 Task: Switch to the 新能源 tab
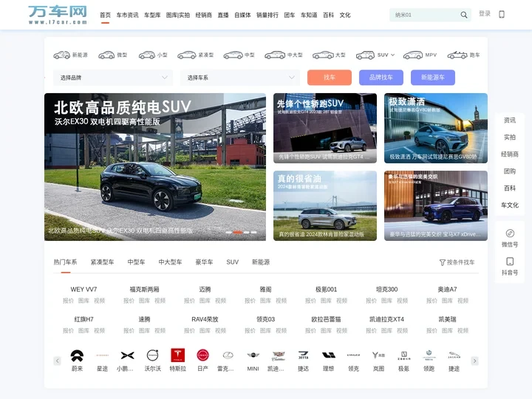(261, 262)
